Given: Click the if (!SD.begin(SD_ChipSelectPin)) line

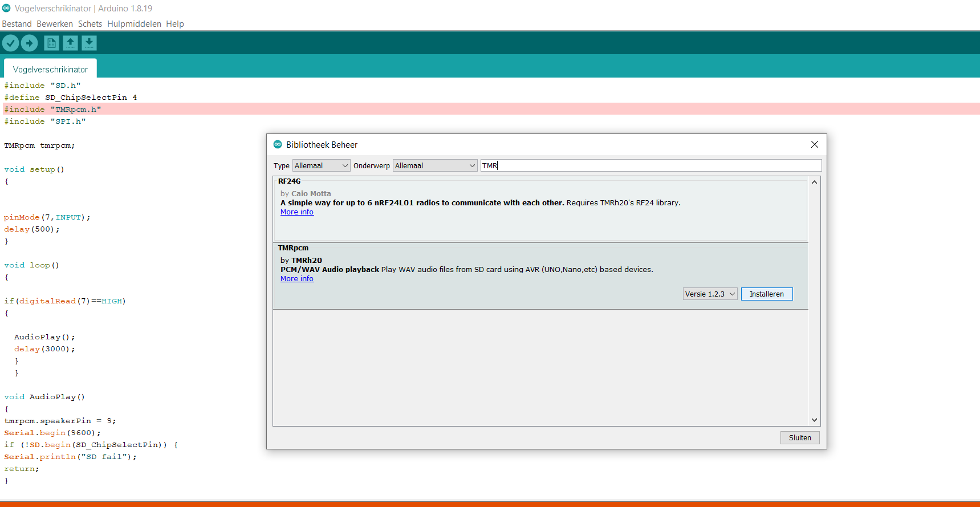Looking at the screenshot, I should tap(91, 444).
